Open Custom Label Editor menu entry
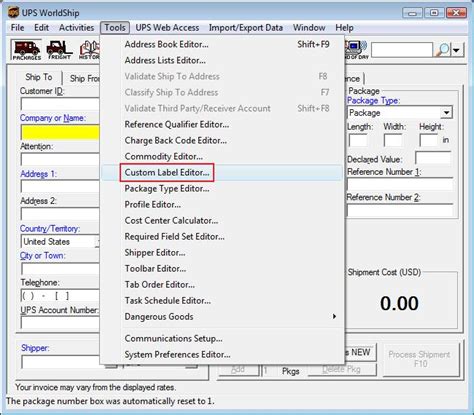Viewport: 474px width, 415px height. pyautogui.click(x=167, y=173)
